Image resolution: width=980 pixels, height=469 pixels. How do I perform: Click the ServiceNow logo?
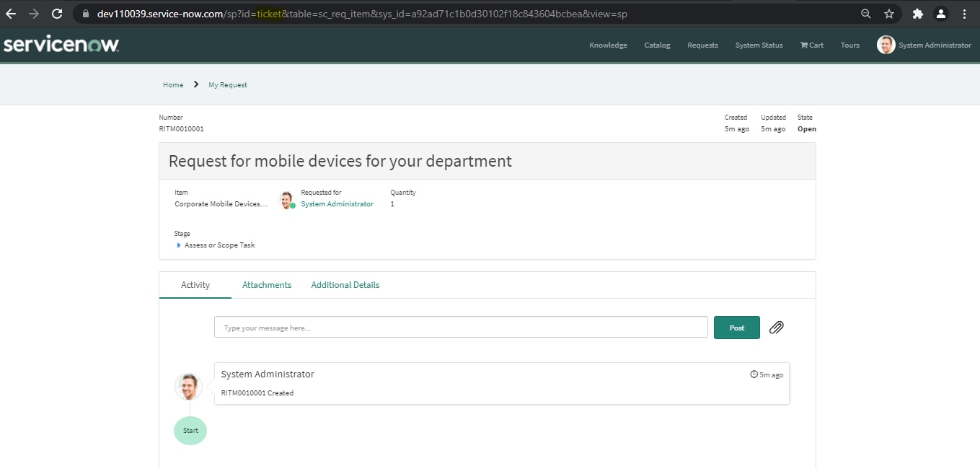[x=61, y=45]
